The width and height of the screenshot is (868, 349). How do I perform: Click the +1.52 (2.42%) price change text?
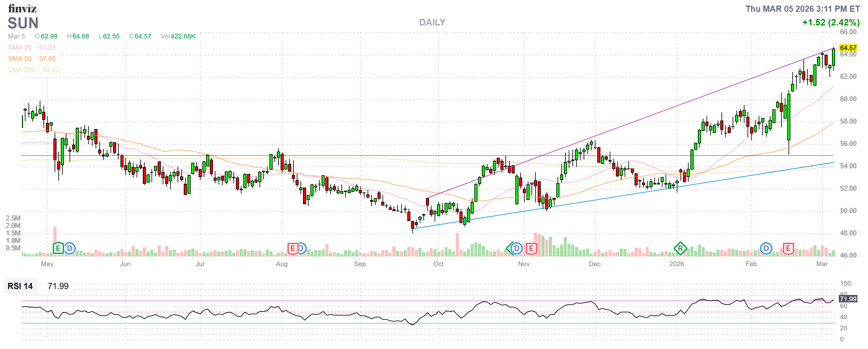coord(831,22)
